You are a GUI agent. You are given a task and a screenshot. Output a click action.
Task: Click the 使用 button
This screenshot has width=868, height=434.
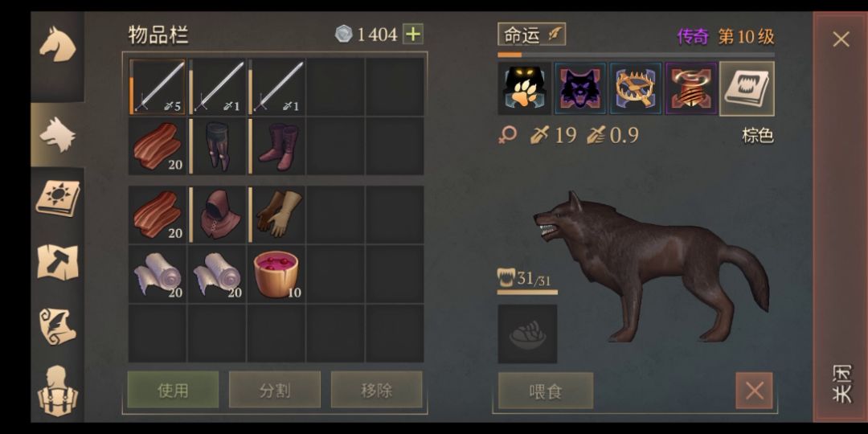[x=173, y=390]
